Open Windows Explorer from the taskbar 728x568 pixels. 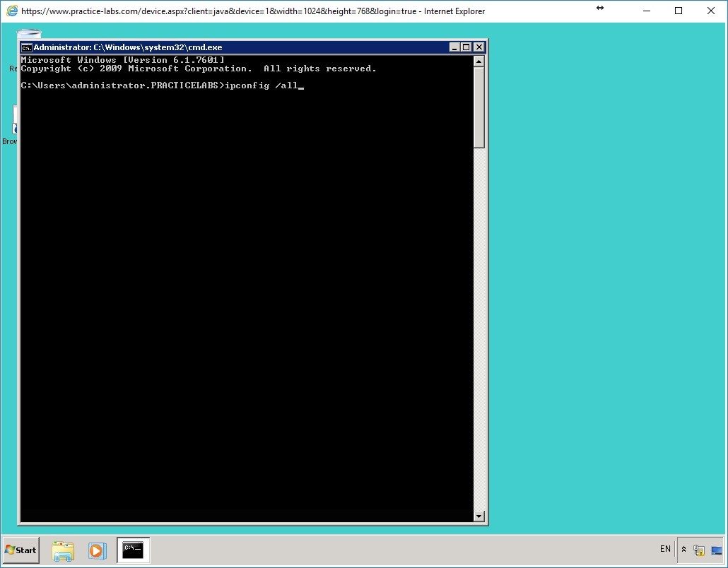point(63,550)
